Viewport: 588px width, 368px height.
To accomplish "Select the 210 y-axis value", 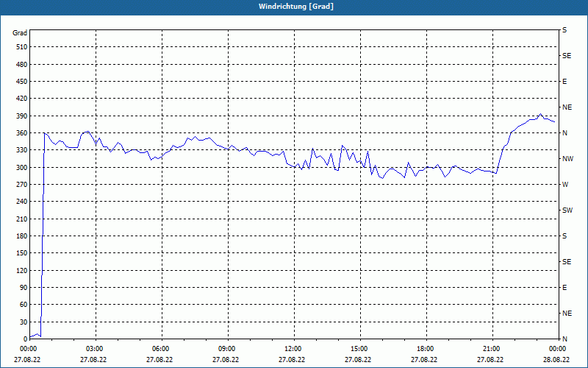I will (22, 219).
